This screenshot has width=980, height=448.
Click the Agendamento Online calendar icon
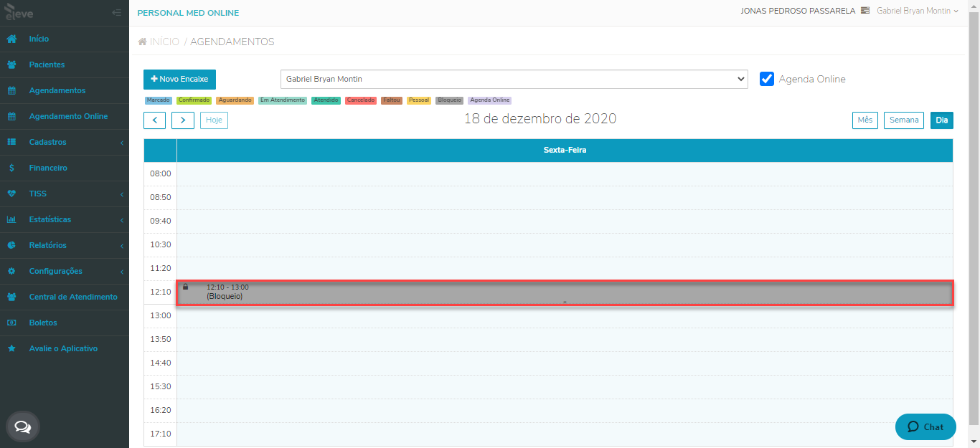point(11,116)
